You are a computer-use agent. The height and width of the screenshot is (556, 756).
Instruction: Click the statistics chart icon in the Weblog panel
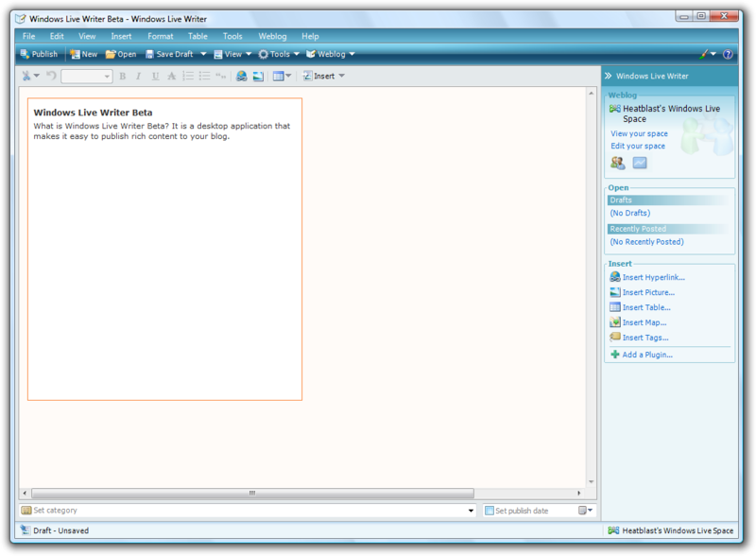(640, 164)
